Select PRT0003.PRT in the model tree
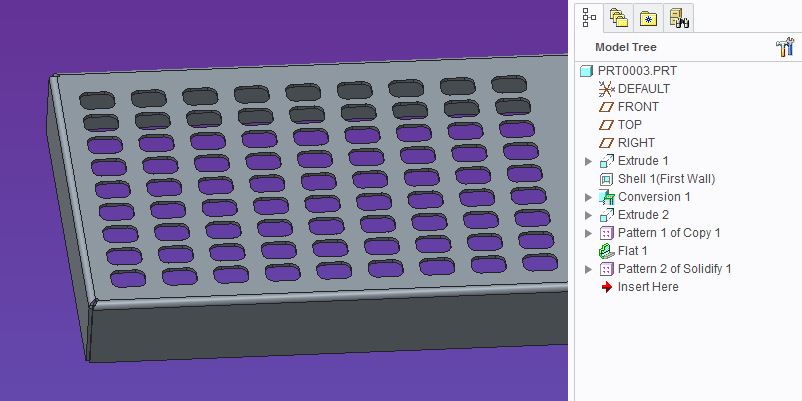Screen dimensions: 802x401 [637, 71]
